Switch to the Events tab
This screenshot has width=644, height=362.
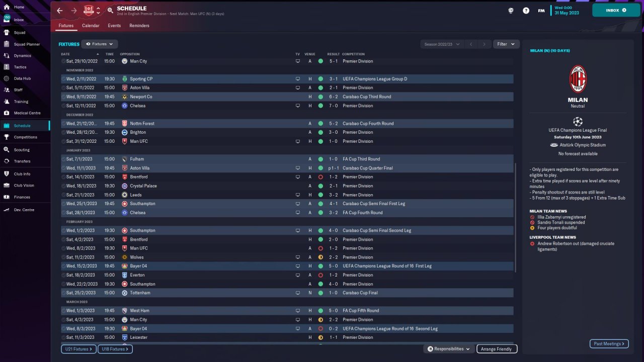tap(114, 26)
